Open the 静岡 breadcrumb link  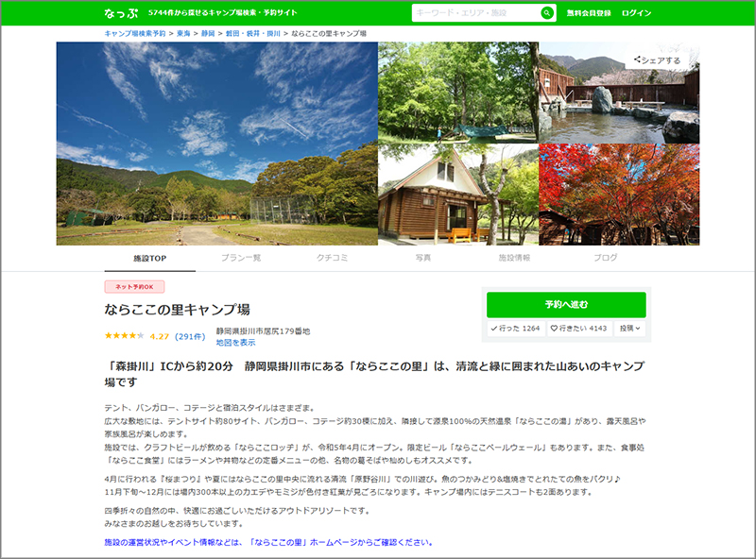point(208,33)
